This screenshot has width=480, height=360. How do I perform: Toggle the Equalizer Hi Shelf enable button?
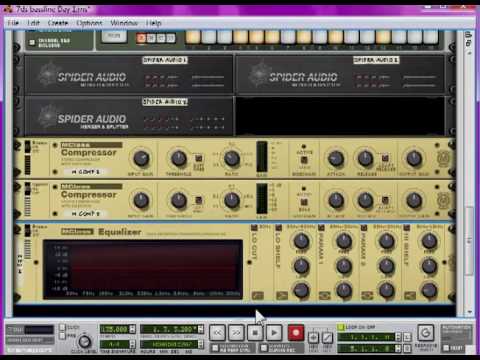[406, 228]
